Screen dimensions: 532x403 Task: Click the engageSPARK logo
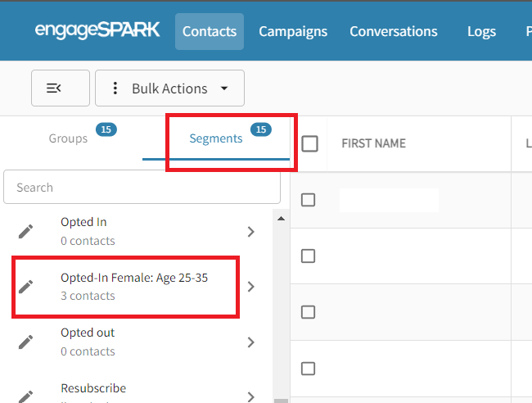click(98, 31)
